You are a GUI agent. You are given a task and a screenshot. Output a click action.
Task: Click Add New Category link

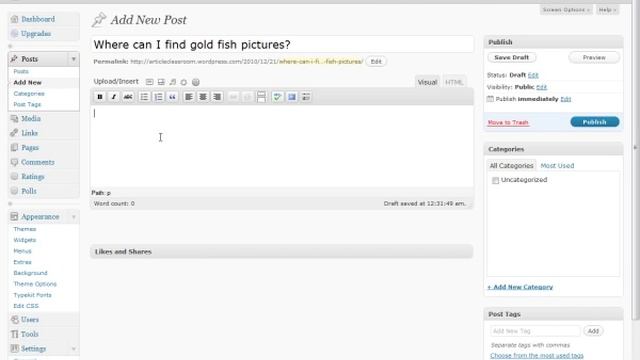520,287
